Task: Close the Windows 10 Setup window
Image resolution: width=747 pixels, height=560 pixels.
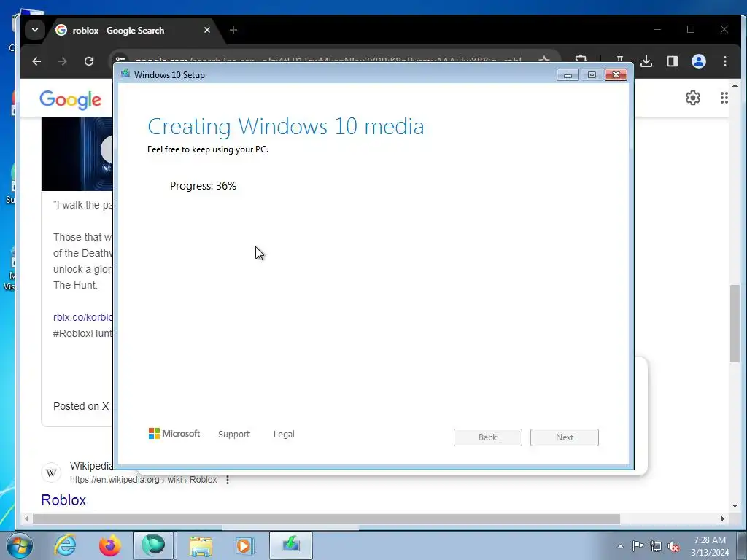Action: click(616, 75)
